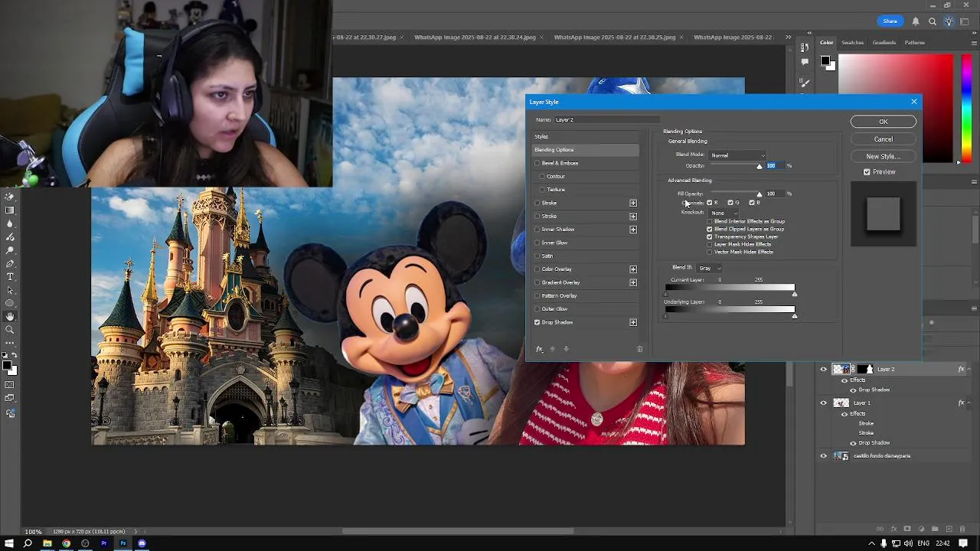The height and width of the screenshot is (551, 980).
Task: Click the Layer 1 thumbnail in Layers panel
Action: click(841, 403)
